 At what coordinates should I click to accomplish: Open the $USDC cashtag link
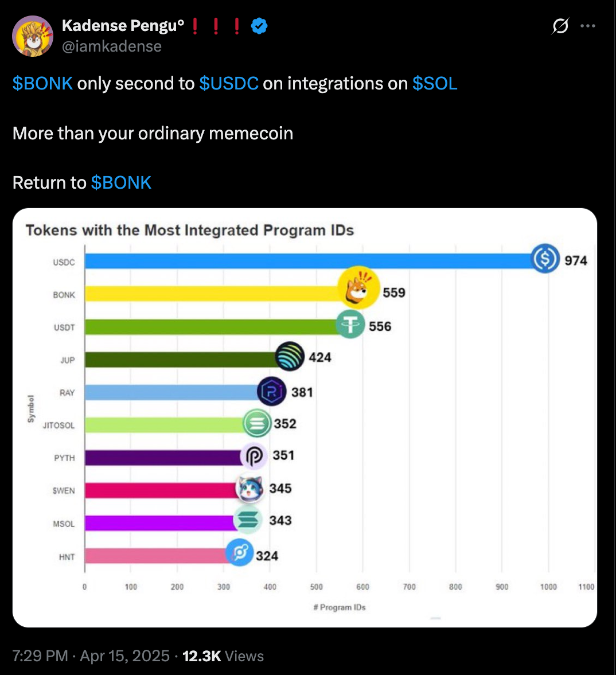(229, 84)
